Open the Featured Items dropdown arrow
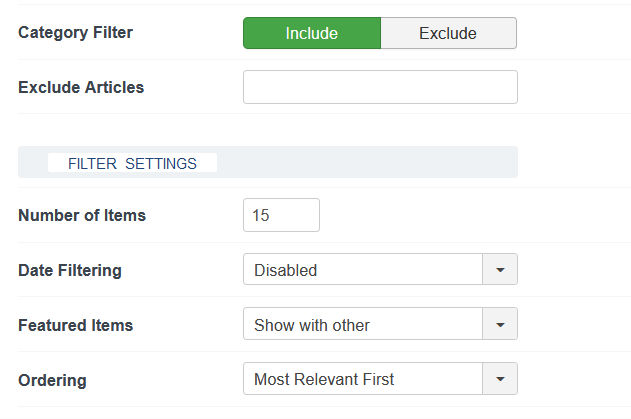Viewport: 631px width, 419px height. click(500, 325)
